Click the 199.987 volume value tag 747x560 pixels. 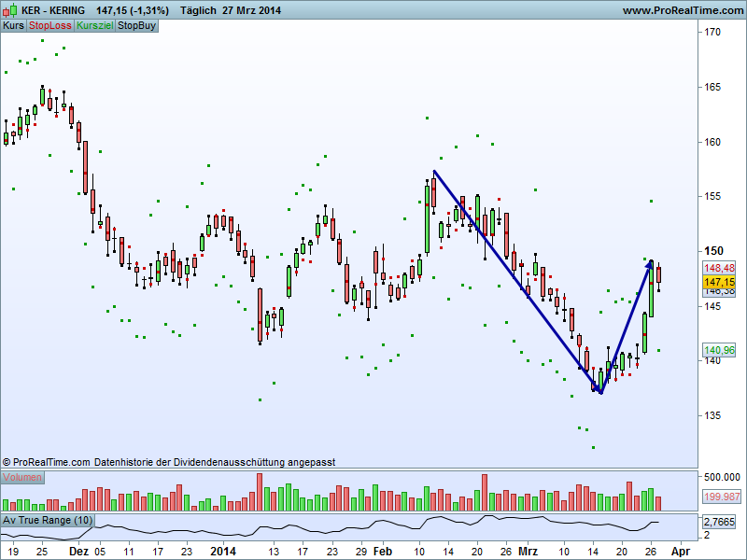(722, 497)
